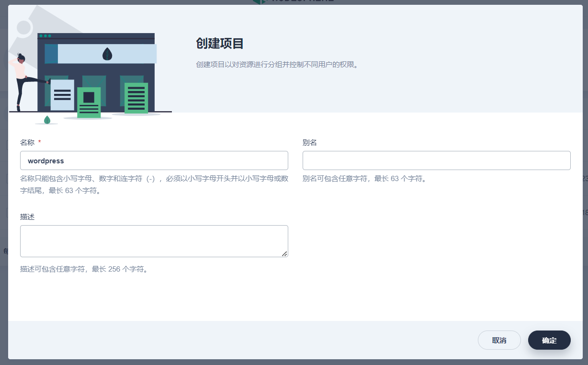
Task: Click inside the 描述 description textarea
Action: point(154,241)
